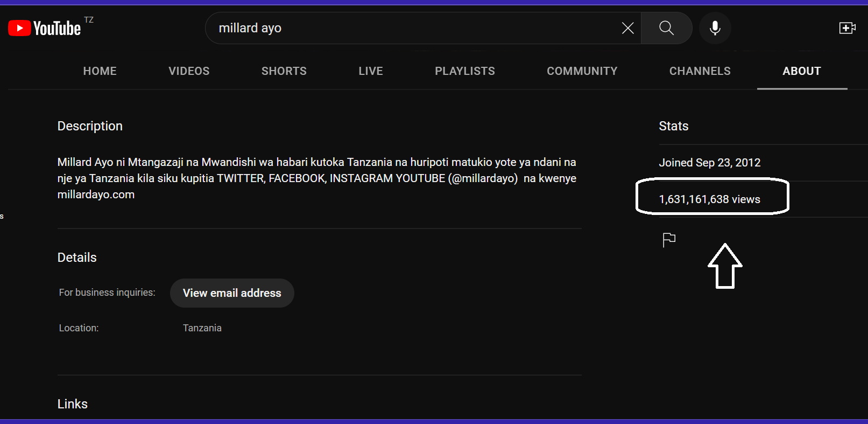868x424 pixels.
Task: Open the VIDEOS tab
Action: coord(189,71)
